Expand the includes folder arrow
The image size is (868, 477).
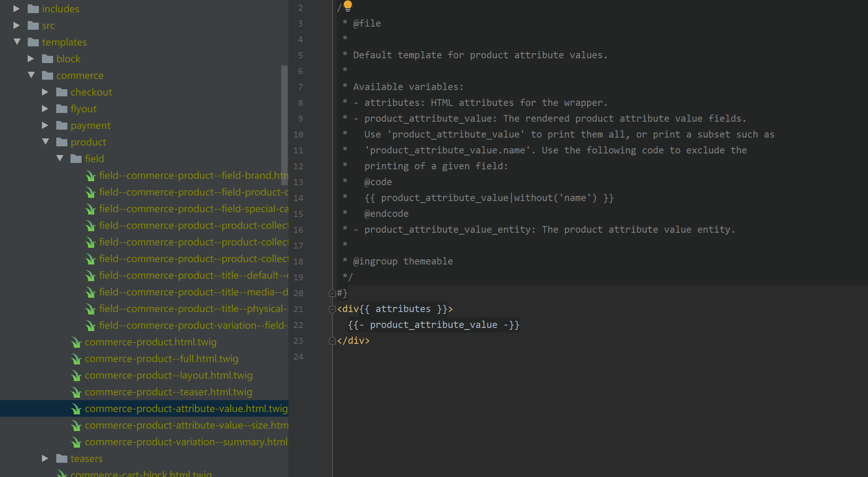click(x=17, y=8)
